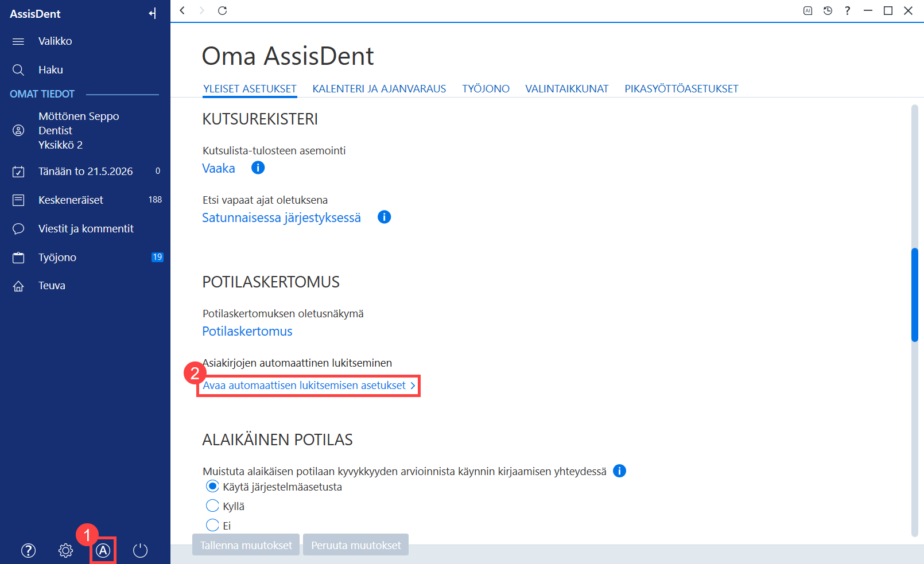
Task: Click Peruuta muutokset button
Action: coord(356,545)
